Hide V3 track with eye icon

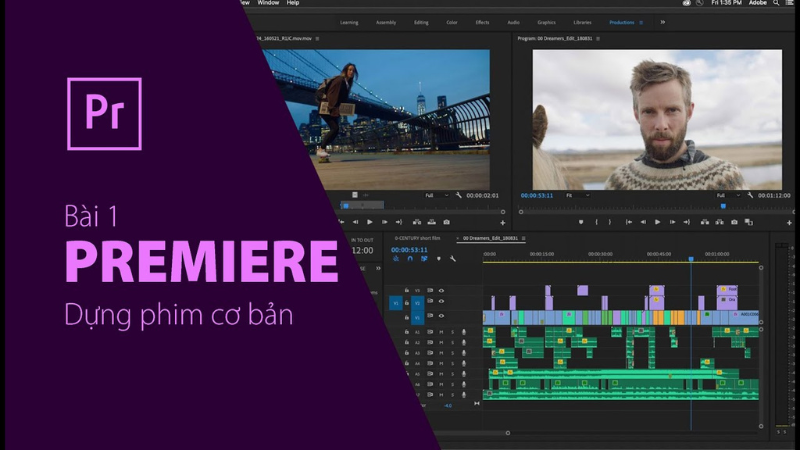click(441, 290)
